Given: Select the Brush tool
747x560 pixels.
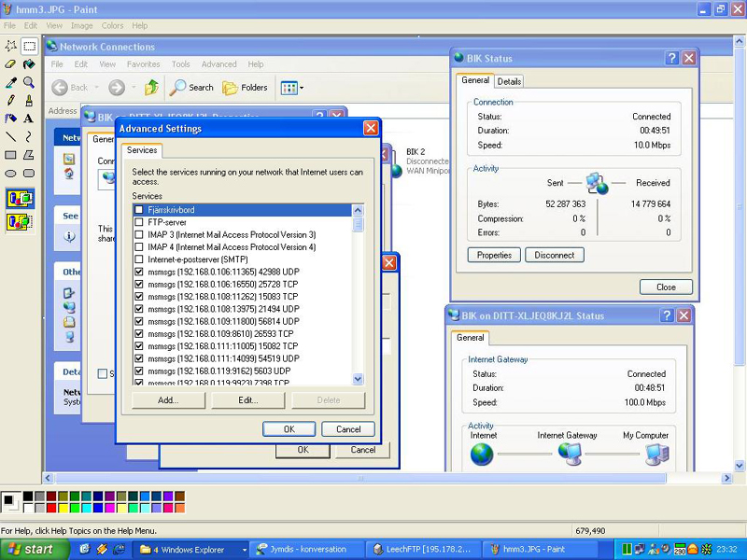Looking at the screenshot, I should (30, 101).
